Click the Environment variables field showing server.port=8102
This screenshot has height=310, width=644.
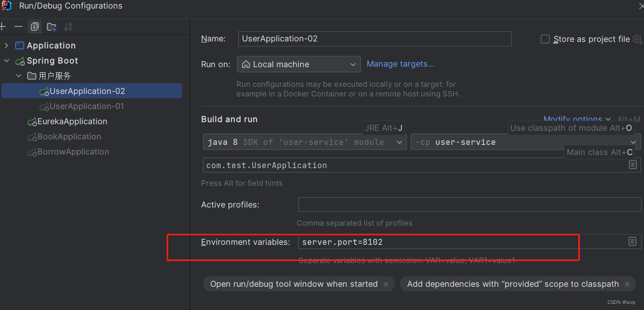[x=470, y=242]
